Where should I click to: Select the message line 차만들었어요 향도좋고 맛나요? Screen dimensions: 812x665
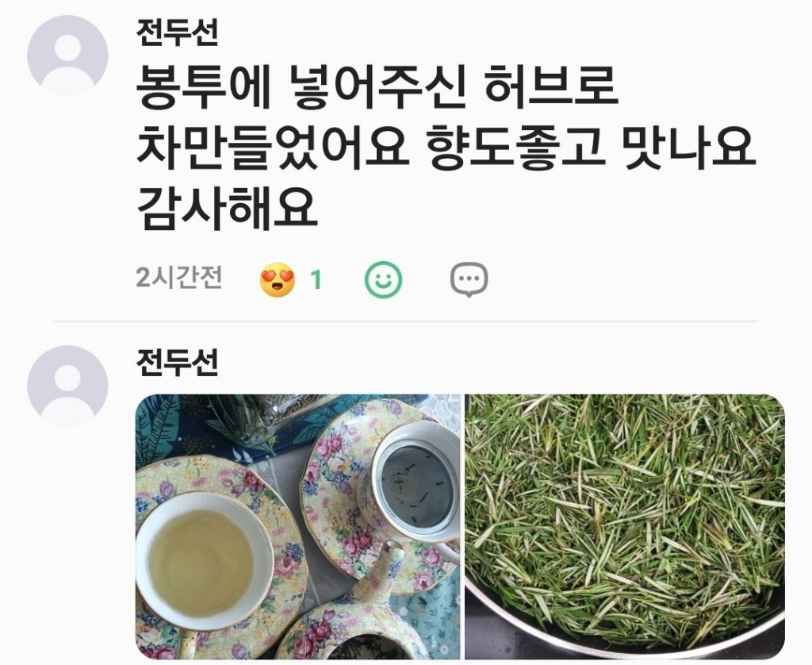(x=446, y=148)
